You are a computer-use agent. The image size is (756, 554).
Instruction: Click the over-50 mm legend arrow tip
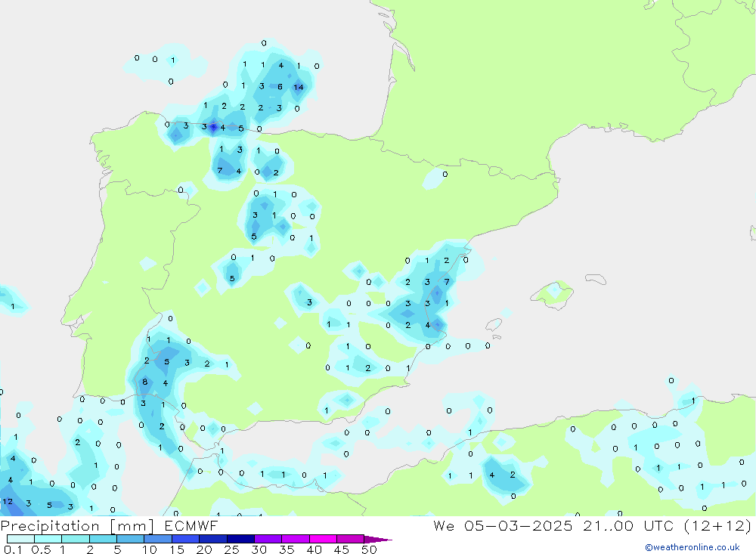click(x=378, y=540)
